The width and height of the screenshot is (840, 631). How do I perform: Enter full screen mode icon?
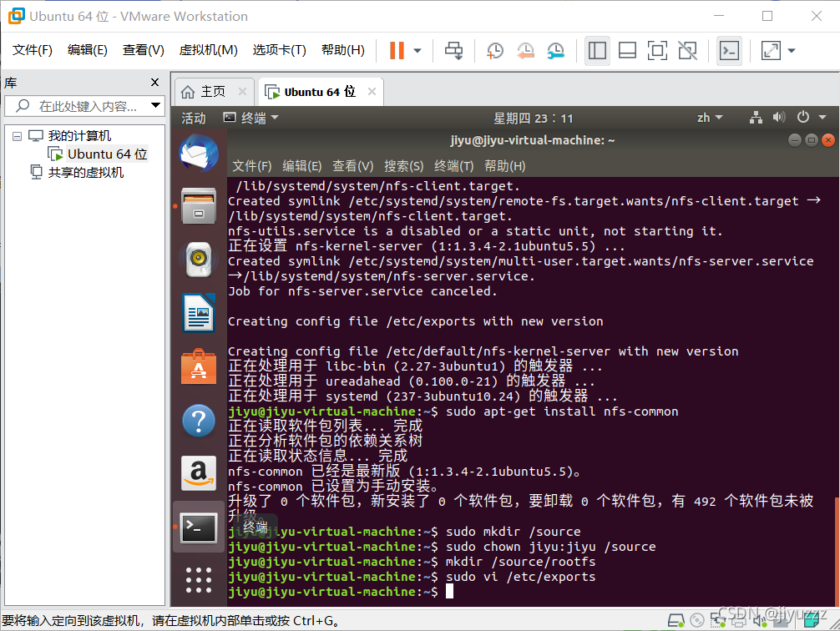pyautogui.click(x=657, y=50)
